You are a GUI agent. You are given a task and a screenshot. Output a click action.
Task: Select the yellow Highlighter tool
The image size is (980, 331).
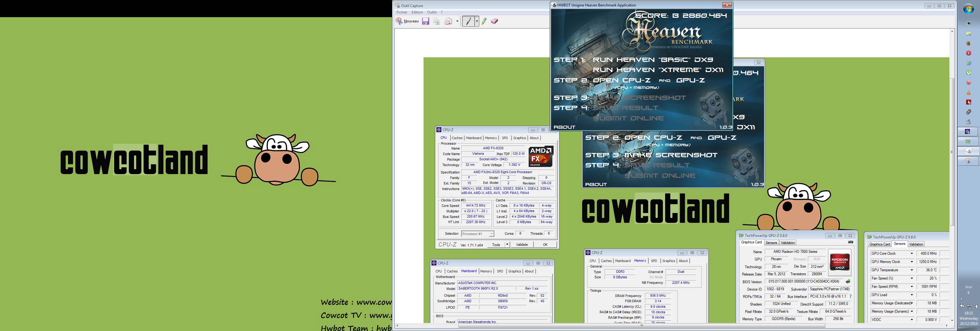coord(484,21)
